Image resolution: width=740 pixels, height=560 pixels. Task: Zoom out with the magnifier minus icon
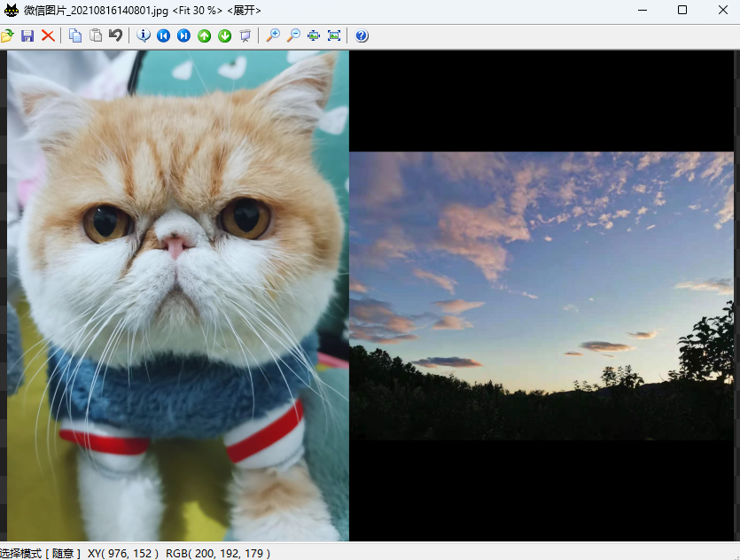point(293,35)
